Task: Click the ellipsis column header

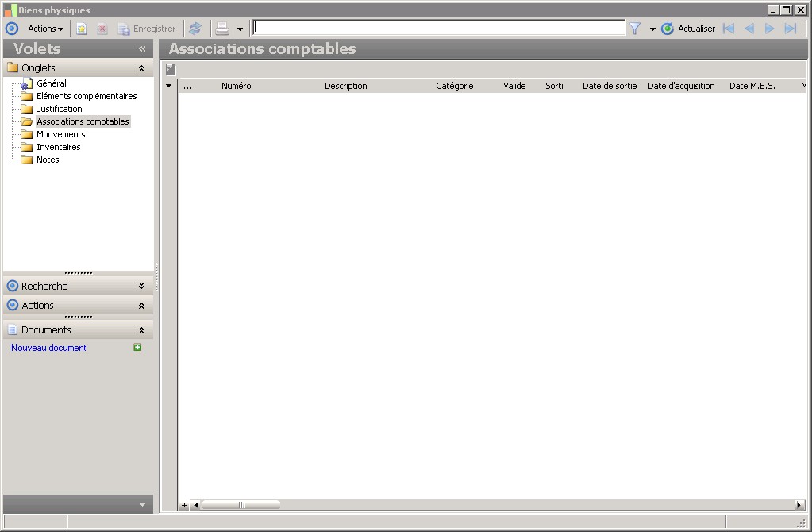Action: (x=187, y=87)
